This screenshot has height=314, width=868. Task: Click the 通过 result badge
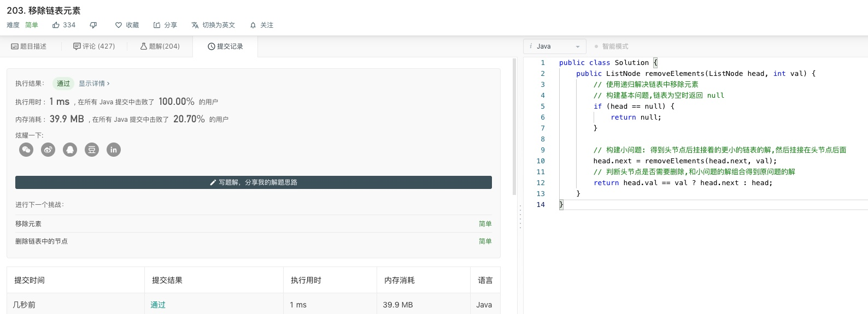pos(63,84)
